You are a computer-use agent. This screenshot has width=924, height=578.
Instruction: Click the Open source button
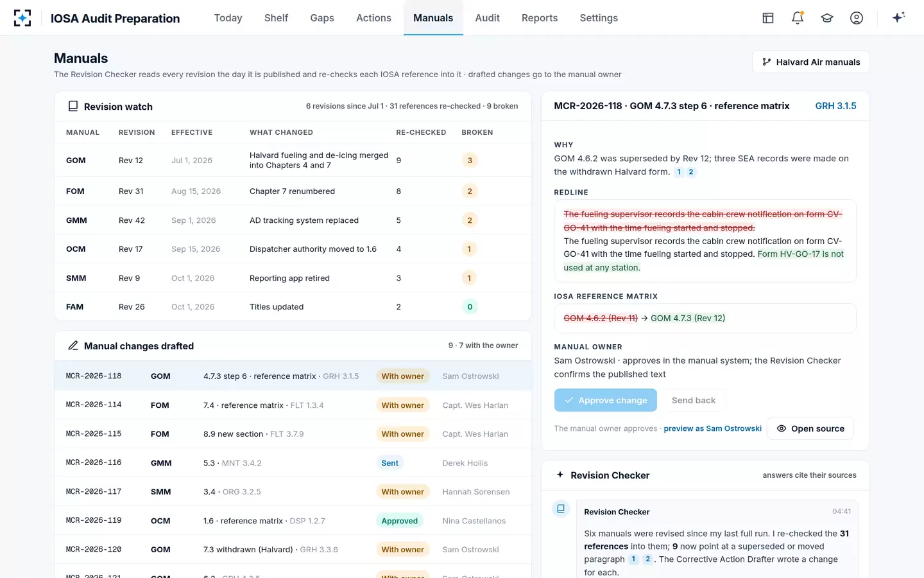(x=810, y=428)
